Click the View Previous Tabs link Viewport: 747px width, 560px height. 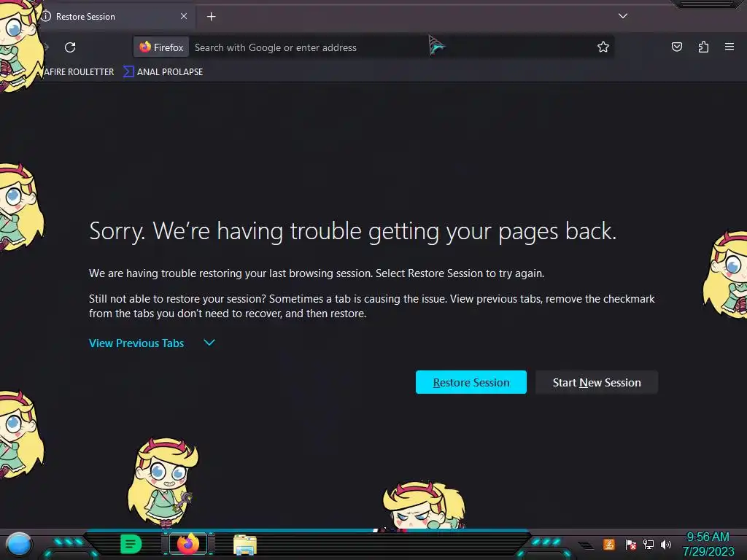click(x=136, y=343)
